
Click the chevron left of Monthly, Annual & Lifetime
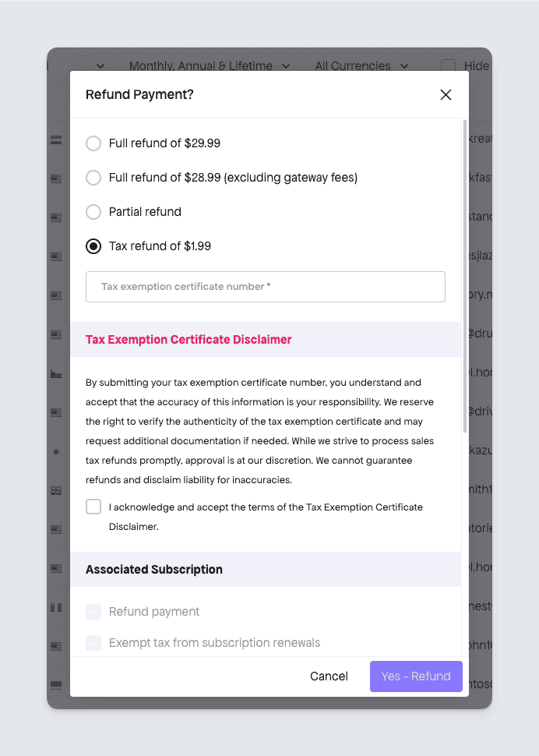[100, 65]
